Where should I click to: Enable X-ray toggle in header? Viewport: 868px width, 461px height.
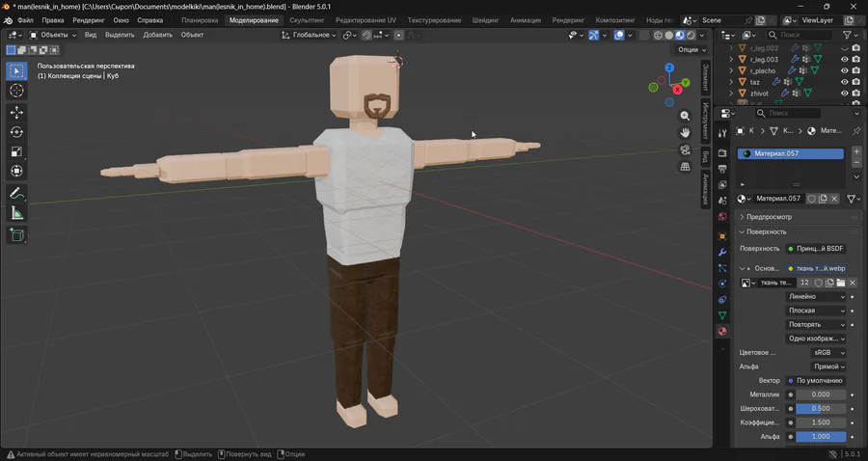coord(644,35)
